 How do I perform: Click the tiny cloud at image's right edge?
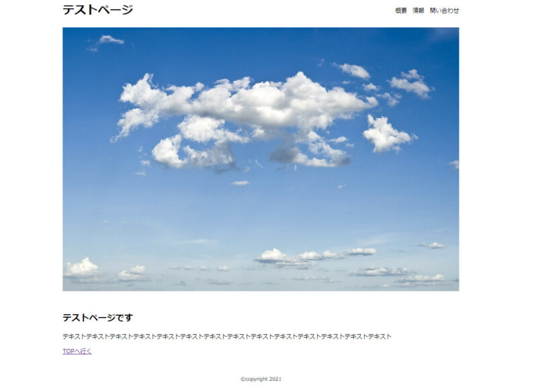455,164
